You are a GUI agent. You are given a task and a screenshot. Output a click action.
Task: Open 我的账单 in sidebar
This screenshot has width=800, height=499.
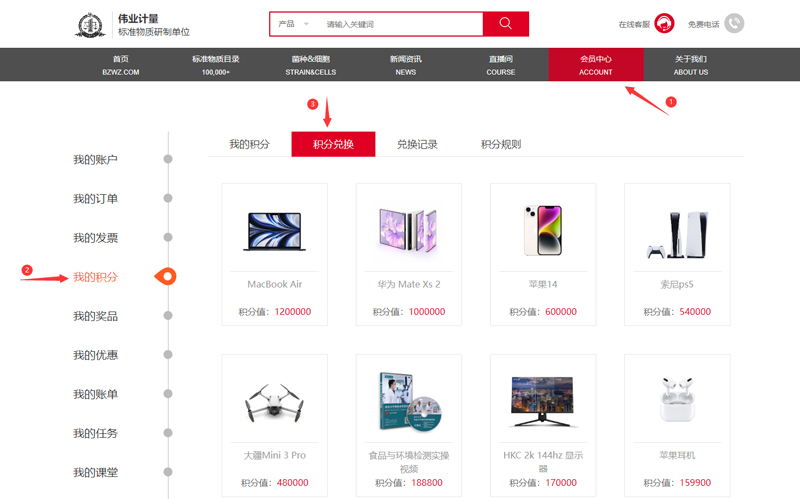[x=95, y=394]
